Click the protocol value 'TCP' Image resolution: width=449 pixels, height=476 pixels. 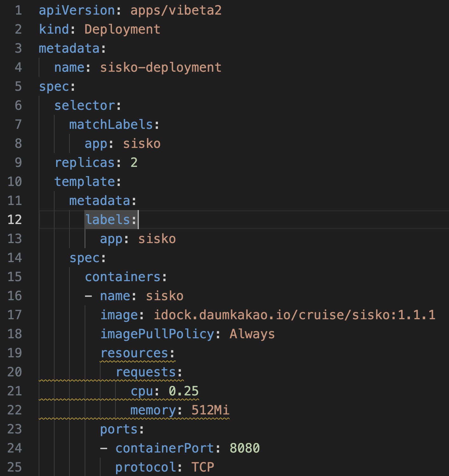point(203,467)
